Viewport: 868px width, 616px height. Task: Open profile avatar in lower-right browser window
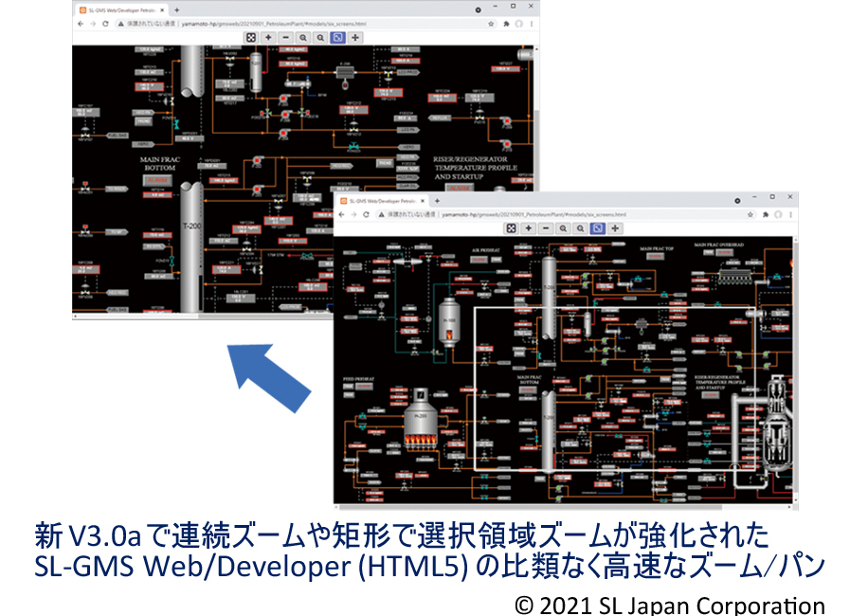coord(778,214)
